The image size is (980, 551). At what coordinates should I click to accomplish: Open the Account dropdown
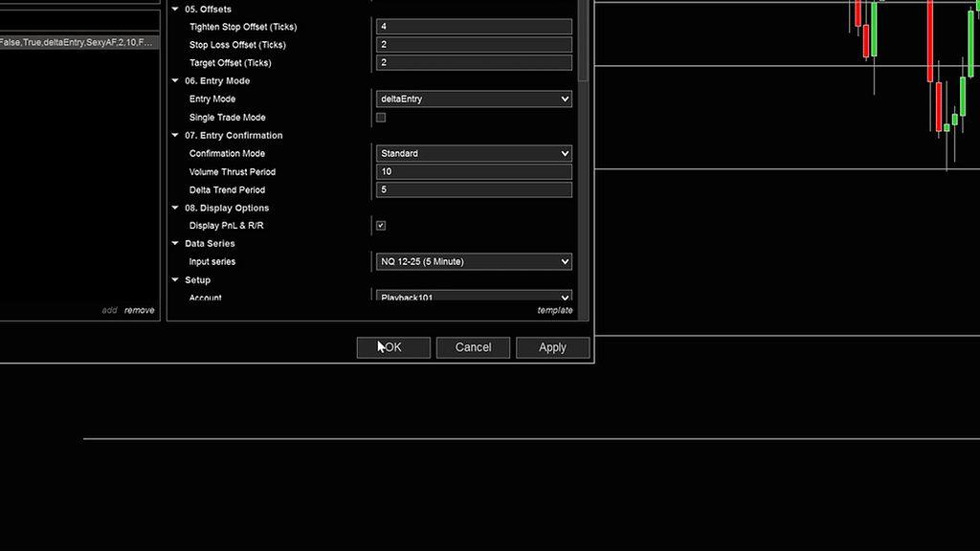[x=475, y=298]
